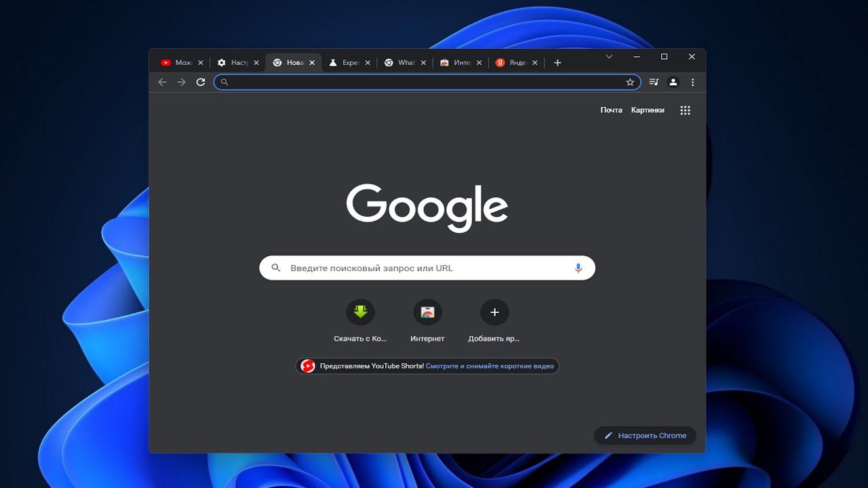Switch to the Settings tab with gear icon

pyautogui.click(x=233, y=62)
